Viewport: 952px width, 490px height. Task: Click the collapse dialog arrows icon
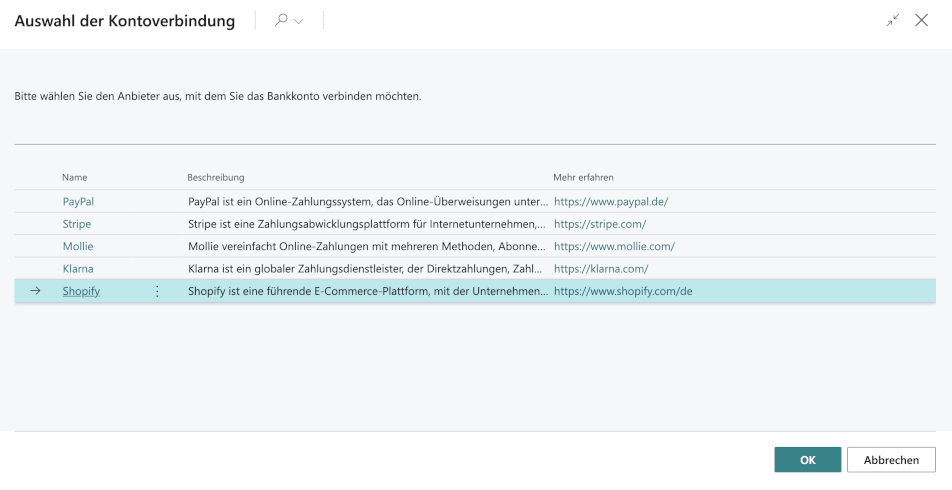pyautogui.click(x=893, y=20)
